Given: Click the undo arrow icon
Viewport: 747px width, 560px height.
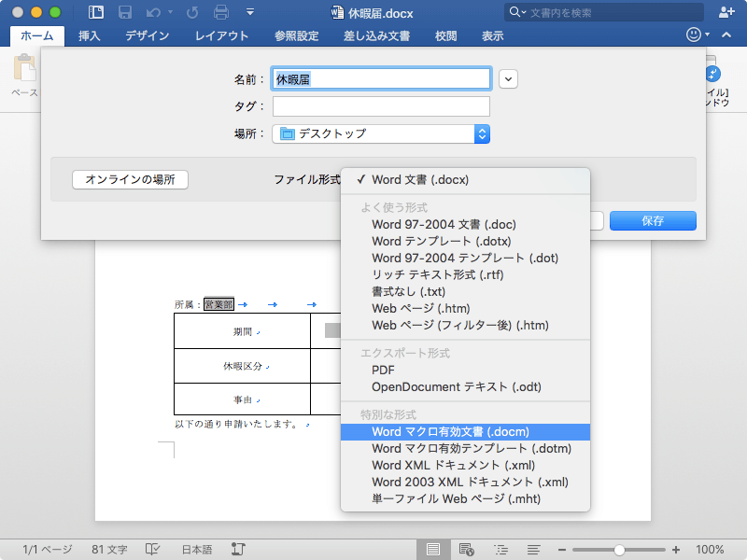Looking at the screenshot, I should click(153, 12).
